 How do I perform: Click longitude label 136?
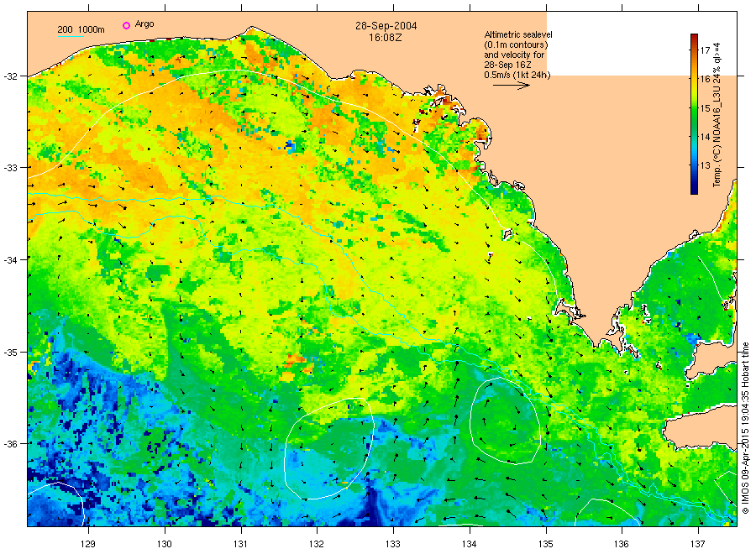622,544
